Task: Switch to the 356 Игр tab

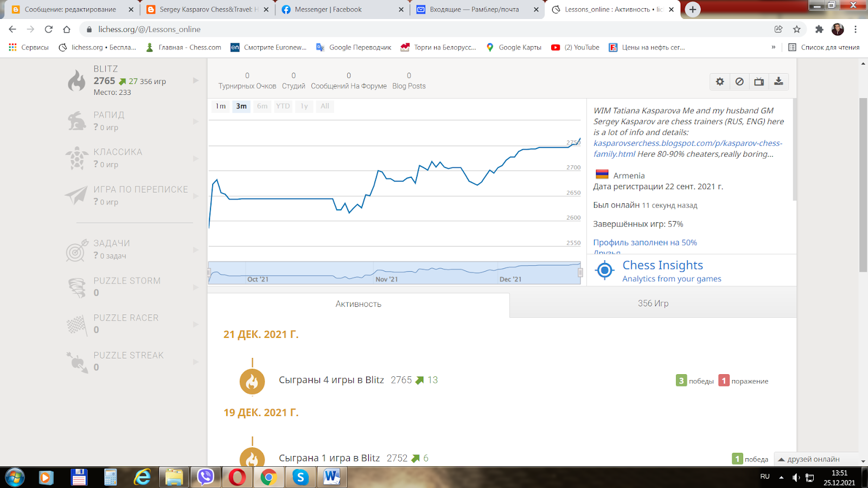Action: [653, 304]
